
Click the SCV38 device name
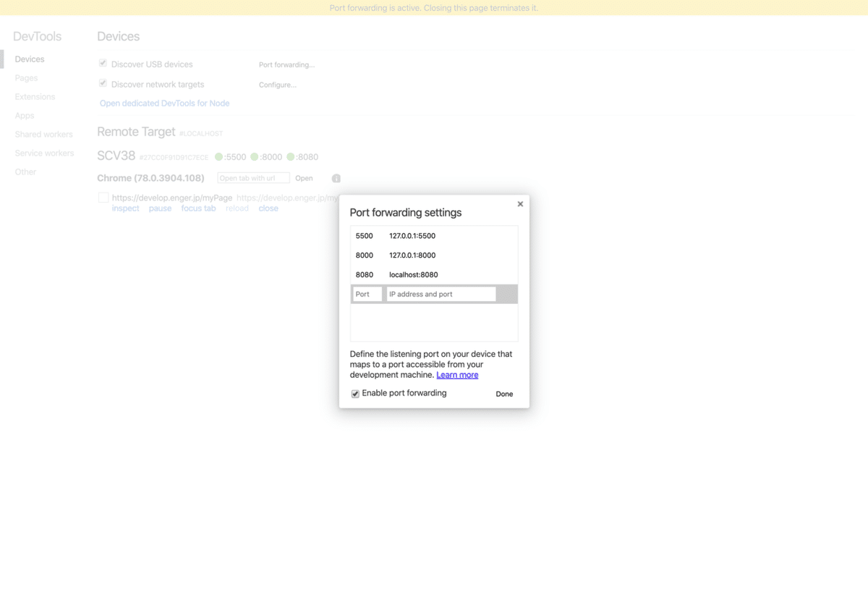click(x=116, y=156)
